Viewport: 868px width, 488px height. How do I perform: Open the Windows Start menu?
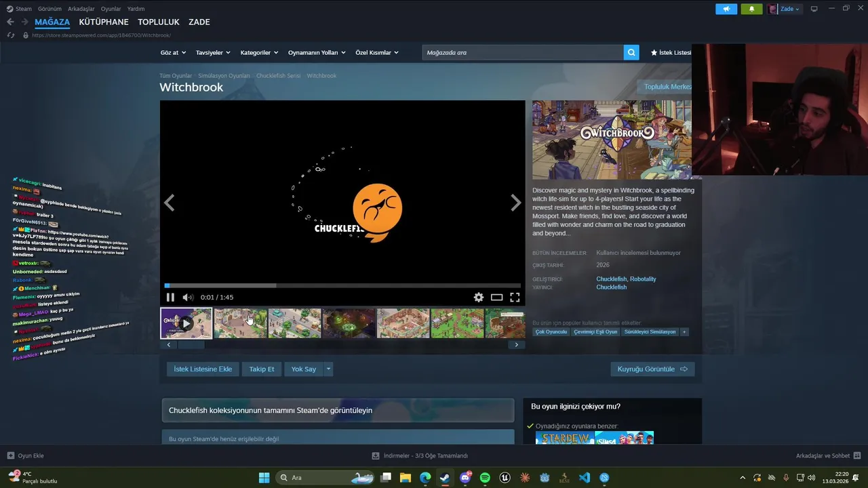264,477
